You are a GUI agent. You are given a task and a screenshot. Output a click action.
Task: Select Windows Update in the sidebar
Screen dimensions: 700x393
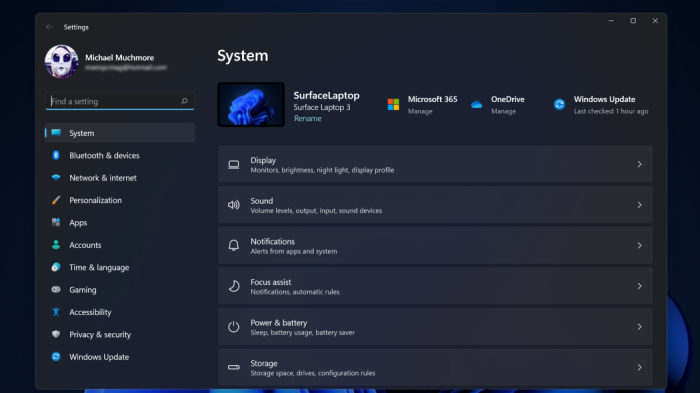pyautogui.click(x=120, y=356)
